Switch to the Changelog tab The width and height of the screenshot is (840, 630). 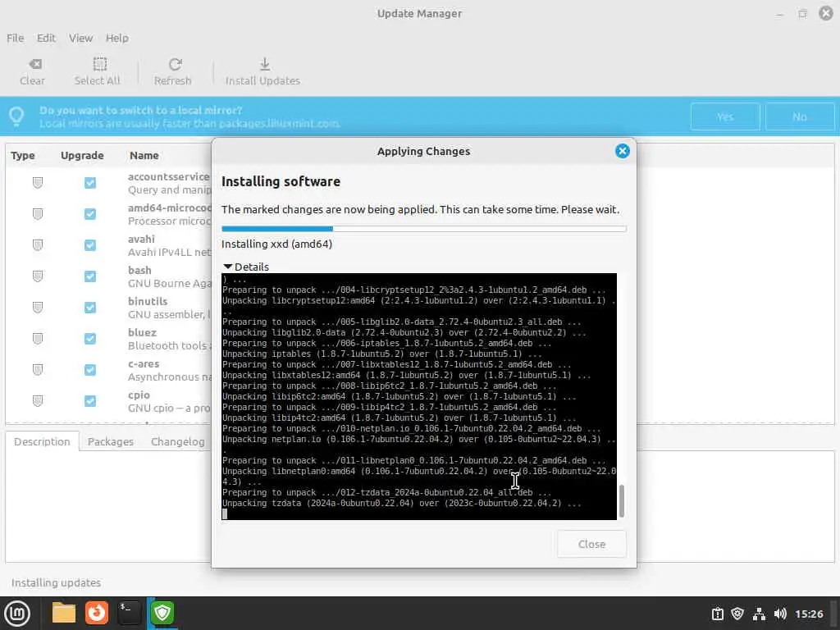[x=177, y=441]
